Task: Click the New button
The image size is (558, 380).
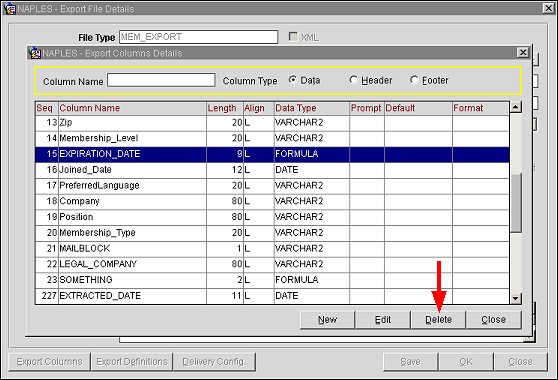Action: click(x=327, y=320)
